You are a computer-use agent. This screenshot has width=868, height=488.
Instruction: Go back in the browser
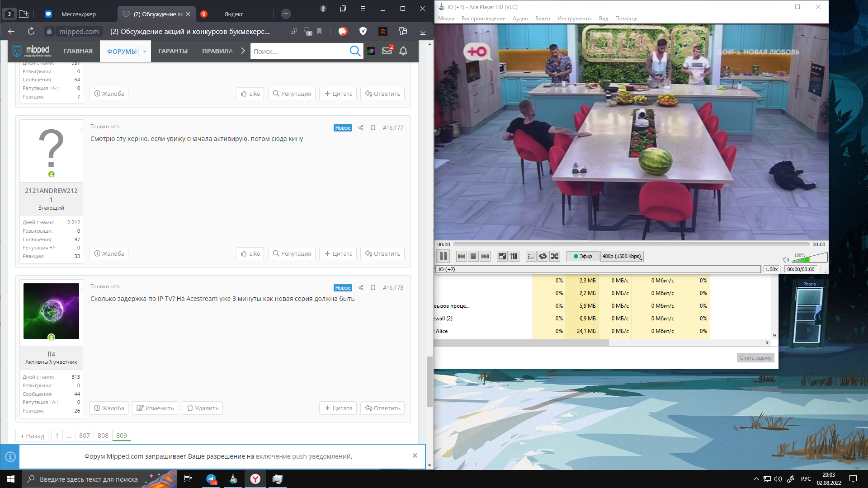click(x=11, y=31)
